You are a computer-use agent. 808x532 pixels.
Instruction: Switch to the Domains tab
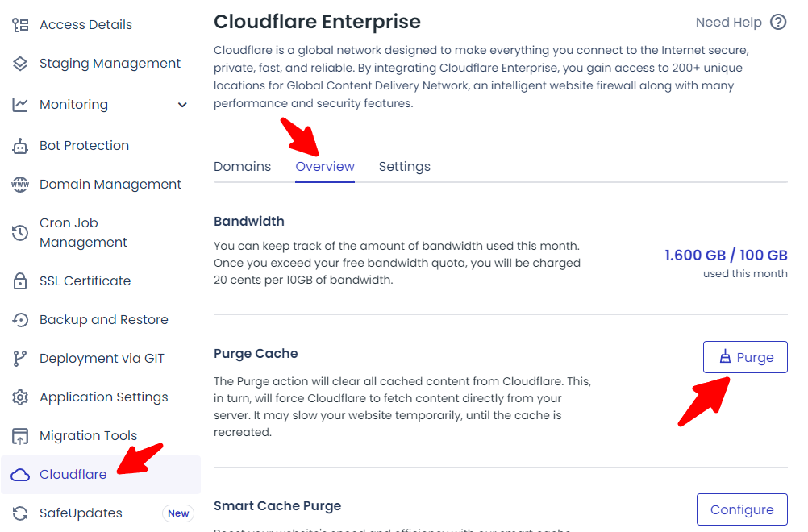(x=242, y=167)
